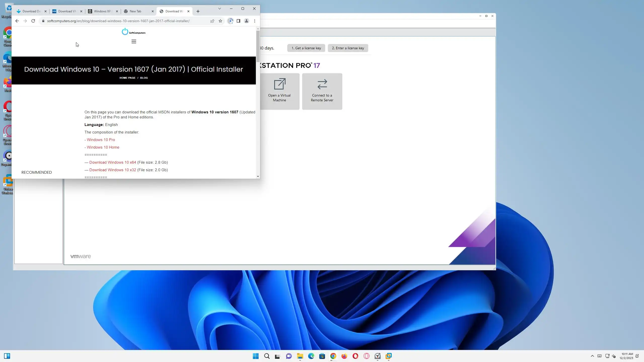Click the address bar URL
644x362 pixels.
[x=118, y=21]
